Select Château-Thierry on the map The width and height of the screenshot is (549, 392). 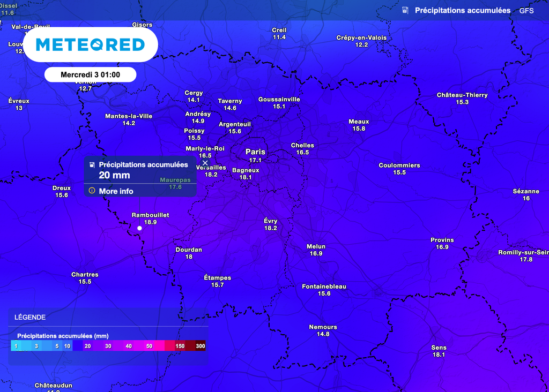click(462, 99)
